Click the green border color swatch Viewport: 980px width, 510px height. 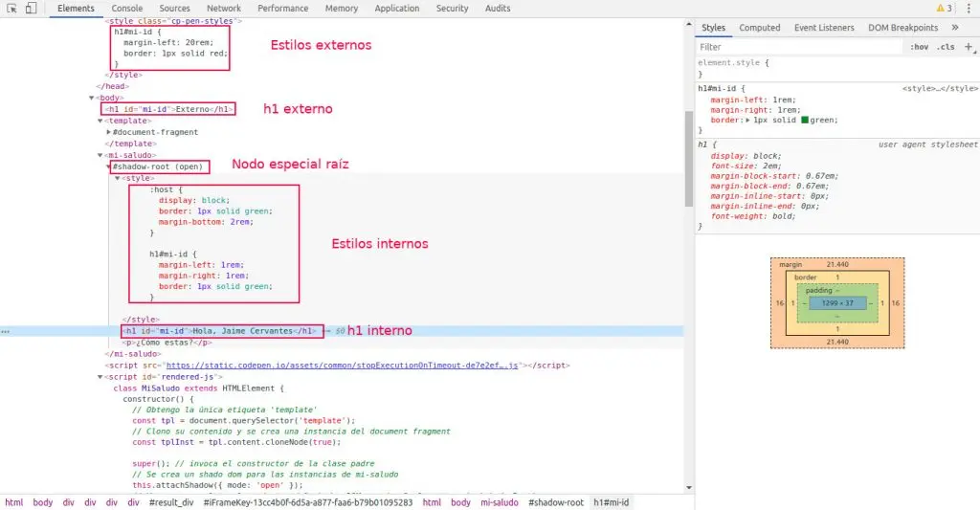click(804, 120)
